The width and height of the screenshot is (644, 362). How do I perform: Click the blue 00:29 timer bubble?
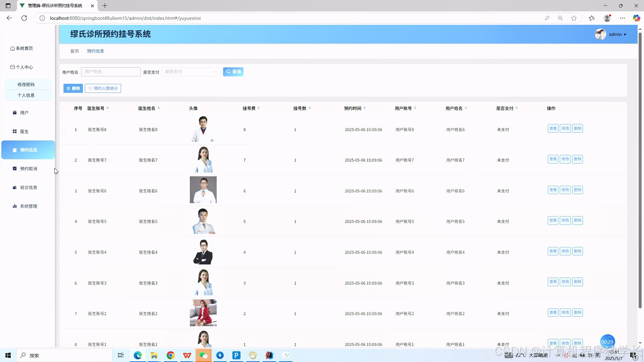pyautogui.click(x=607, y=342)
